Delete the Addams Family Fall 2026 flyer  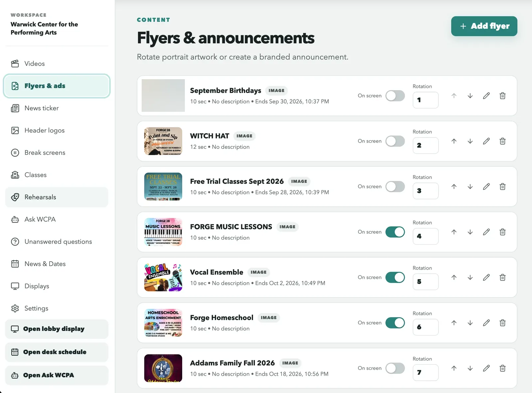pyautogui.click(x=502, y=368)
